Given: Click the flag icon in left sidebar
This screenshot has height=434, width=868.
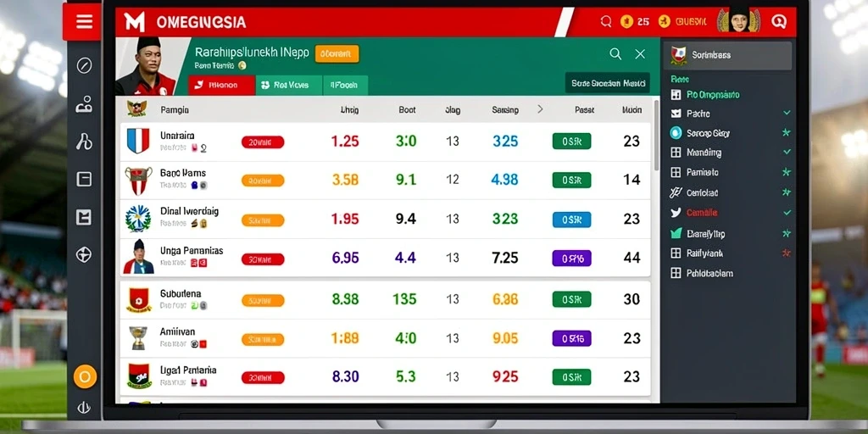Looking at the screenshot, I should pyautogui.click(x=84, y=217).
